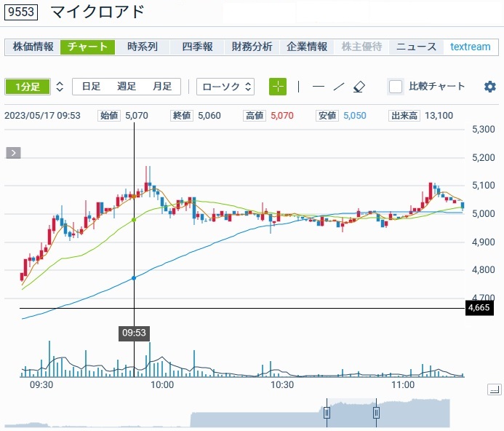The width and height of the screenshot is (504, 431).
Task: Select the diagonal trend line tool
Action: click(338, 87)
